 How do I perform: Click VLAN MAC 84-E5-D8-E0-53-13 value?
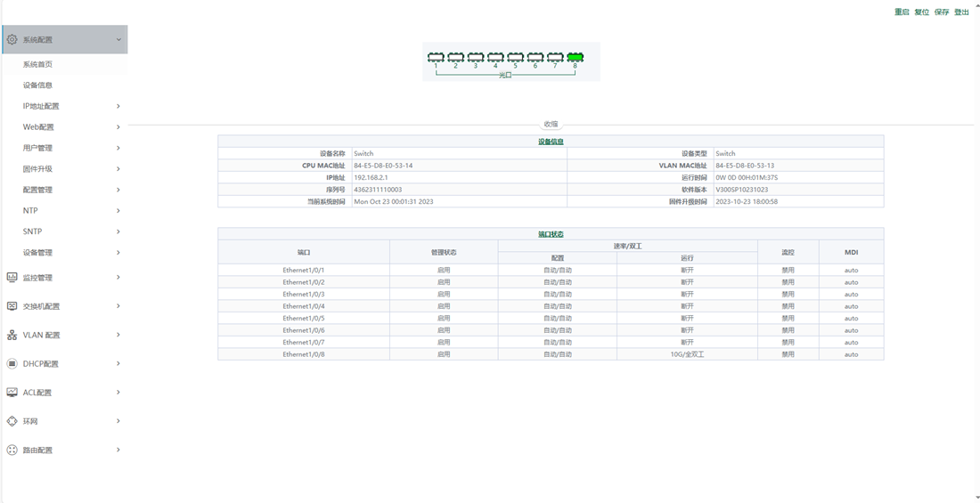pos(745,166)
